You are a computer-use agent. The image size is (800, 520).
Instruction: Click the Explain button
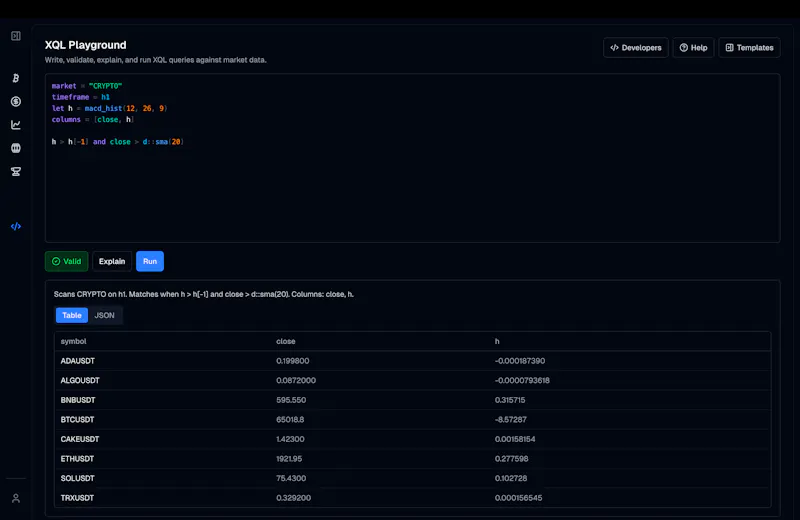pyautogui.click(x=112, y=261)
